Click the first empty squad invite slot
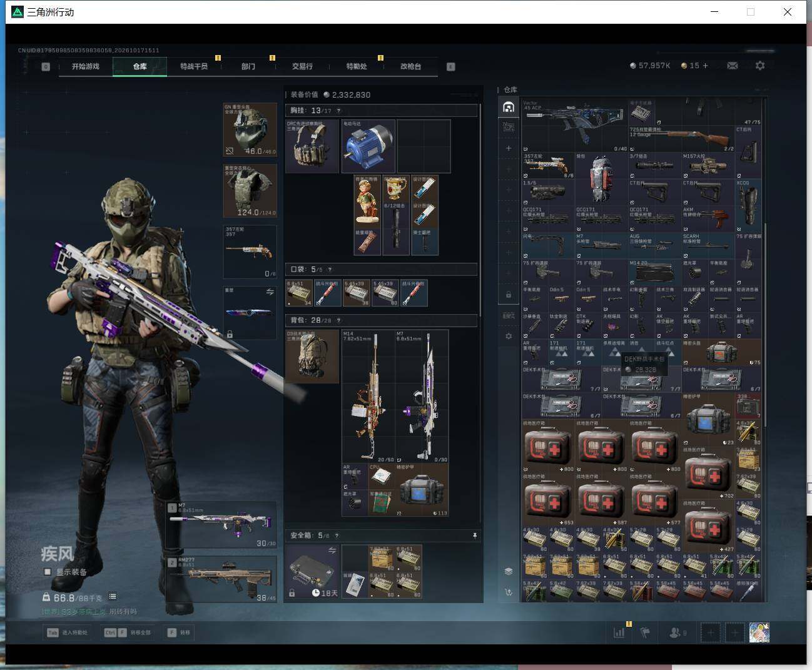Viewport: 812px width, 670px height. [710, 632]
